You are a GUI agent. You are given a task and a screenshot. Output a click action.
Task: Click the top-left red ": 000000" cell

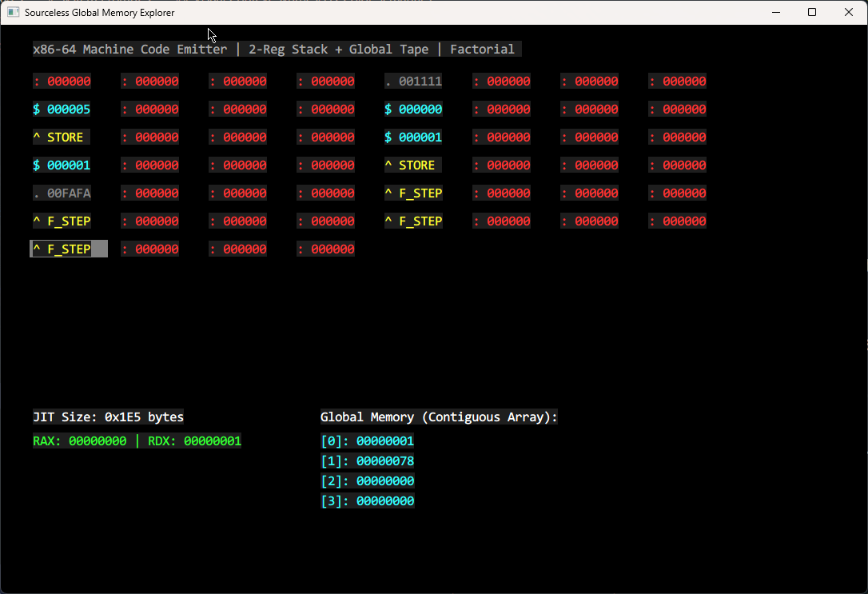point(62,82)
